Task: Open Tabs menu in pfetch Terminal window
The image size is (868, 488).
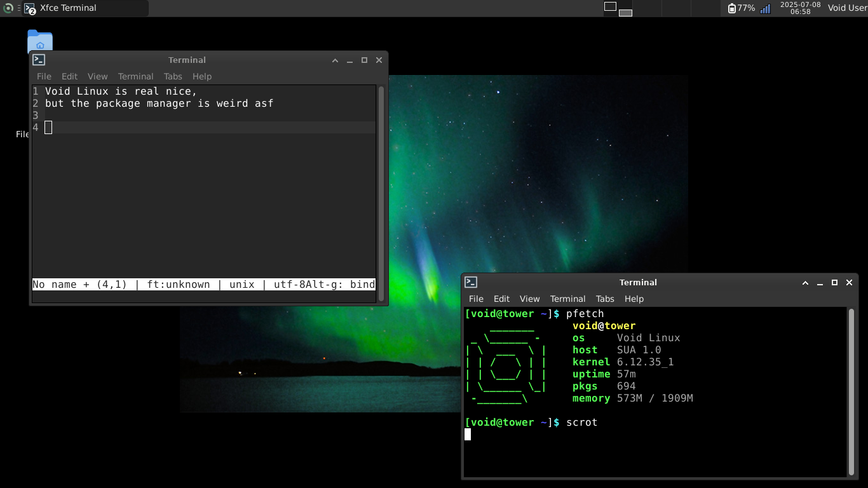Action: pyautogui.click(x=605, y=299)
